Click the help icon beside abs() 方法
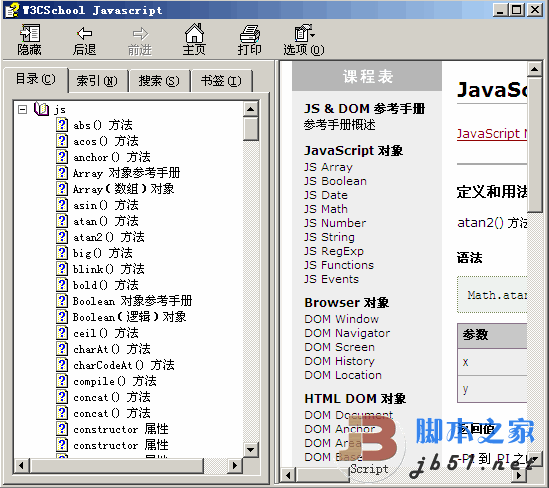Viewport: 549px width, 488px height. [x=62, y=125]
